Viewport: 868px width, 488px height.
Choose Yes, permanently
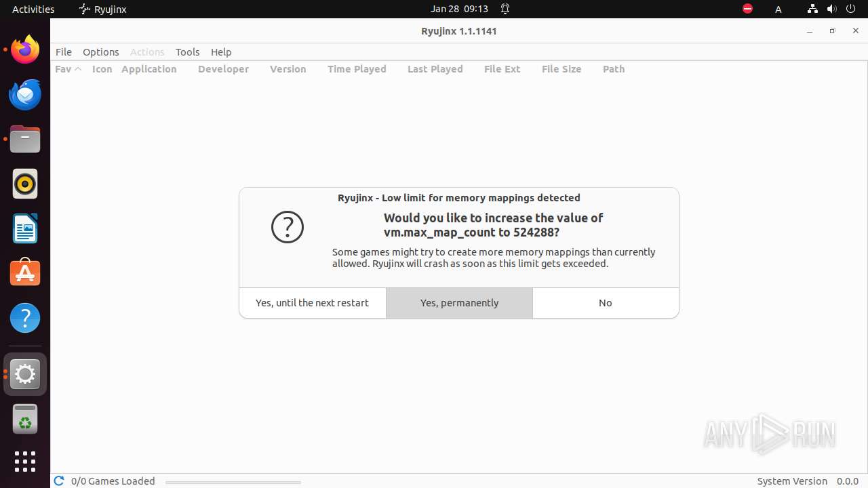coord(459,303)
